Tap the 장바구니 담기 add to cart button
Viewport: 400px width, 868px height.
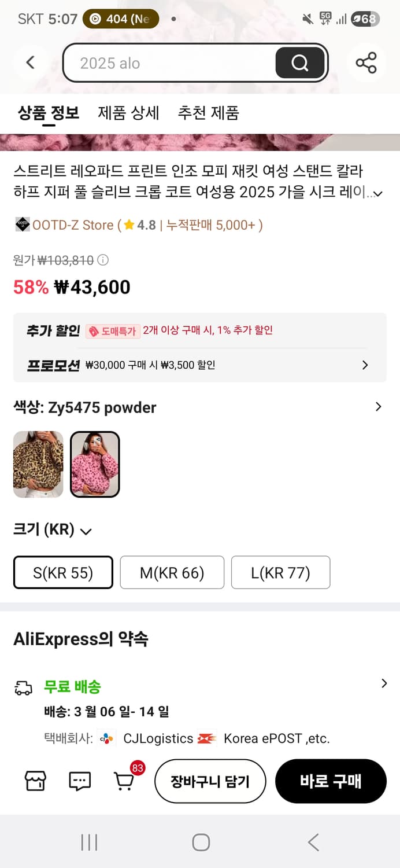click(x=210, y=781)
